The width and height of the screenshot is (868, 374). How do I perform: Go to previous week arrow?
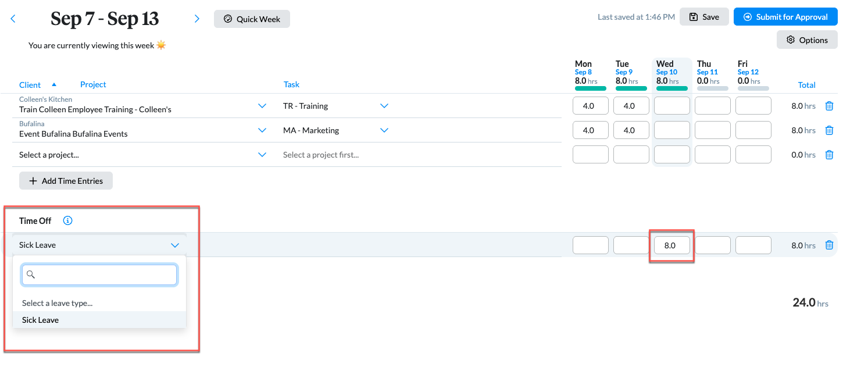point(13,19)
